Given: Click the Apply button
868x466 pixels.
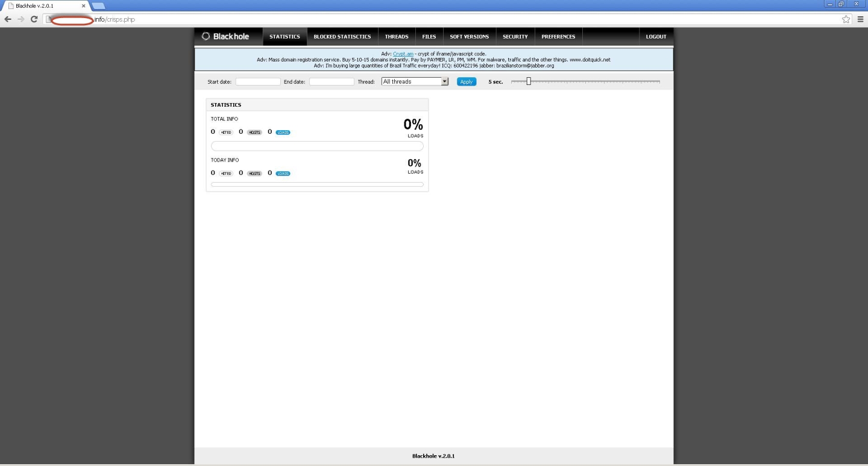Looking at the screenshot, I should (467, 81).
